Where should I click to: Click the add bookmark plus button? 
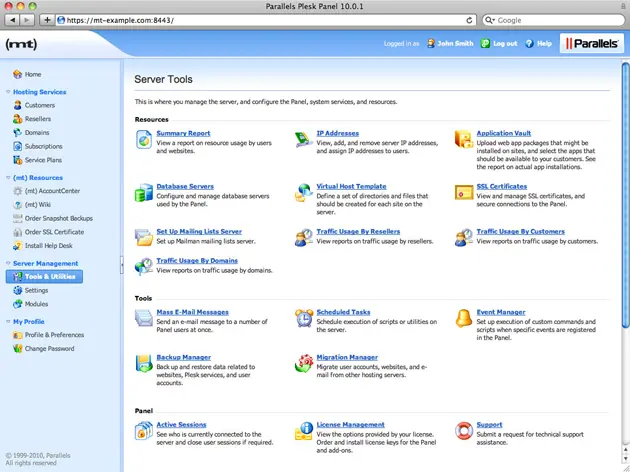[x=47, y=20]
